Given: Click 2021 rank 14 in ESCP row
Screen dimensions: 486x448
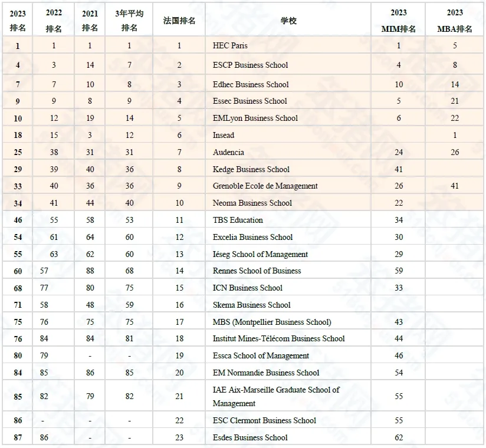Looking at the screenshot, I should point(90,65).
